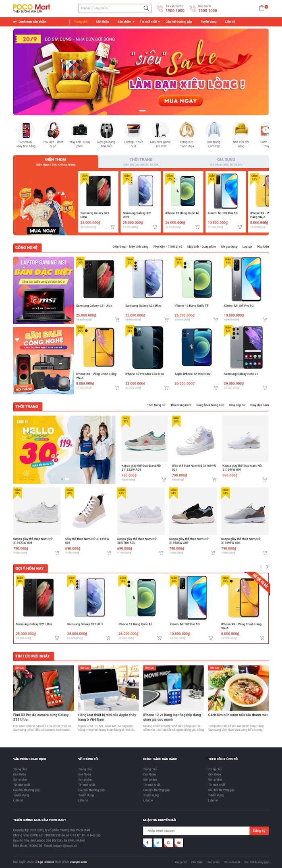Image resolution: width=282 pixels, height=868 pixels.
Task: Click the hero banner slide indicator dot
Action: (x=142, y=110)
